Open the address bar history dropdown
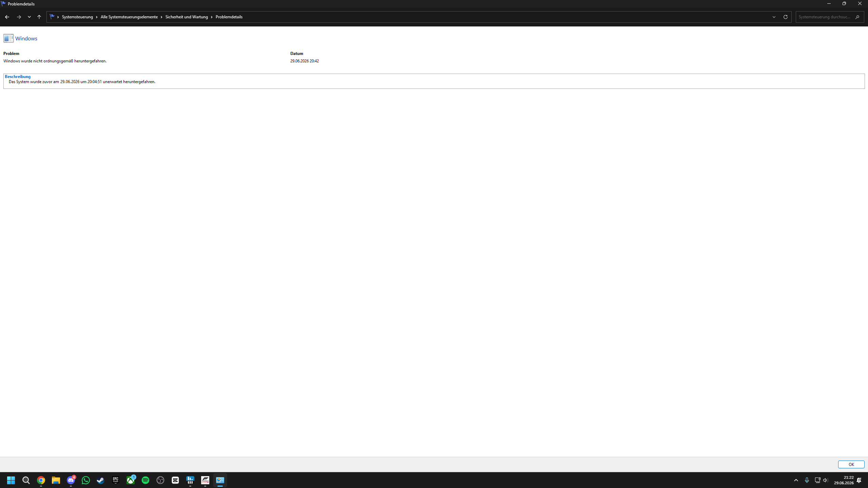The image size is (868, 488). point(774,17)
